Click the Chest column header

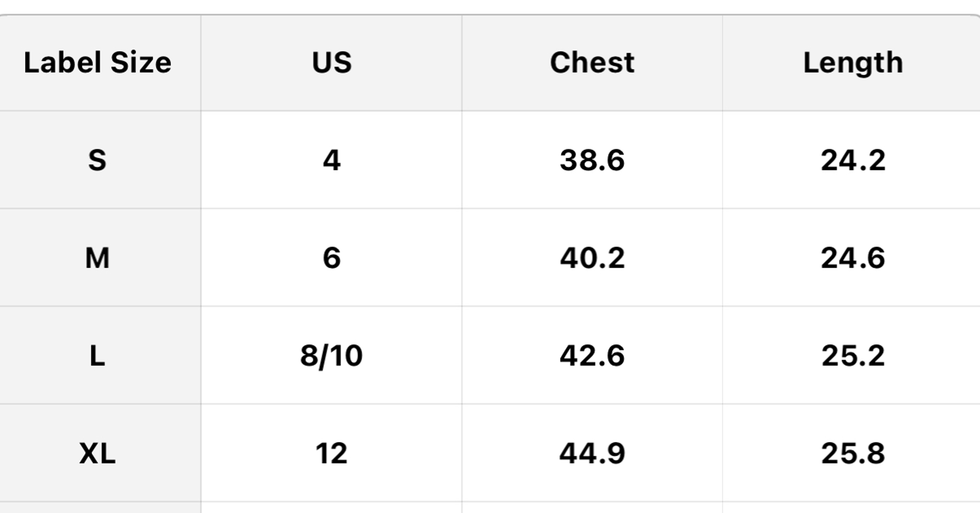[x=592, y=63]
